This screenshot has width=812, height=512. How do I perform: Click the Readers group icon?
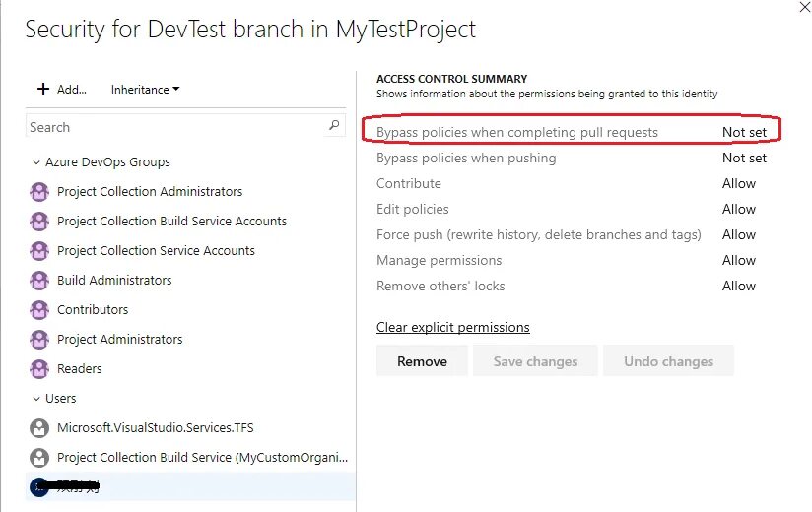39,369
